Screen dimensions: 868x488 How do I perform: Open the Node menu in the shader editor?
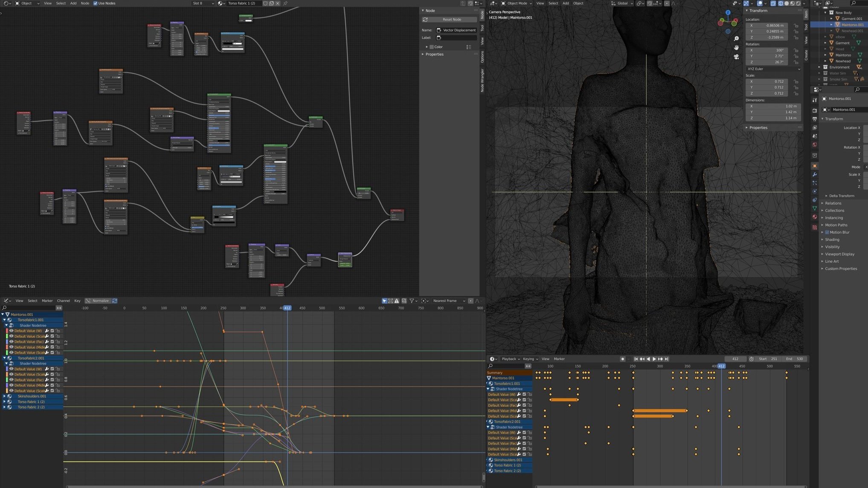tap(85, 3)
